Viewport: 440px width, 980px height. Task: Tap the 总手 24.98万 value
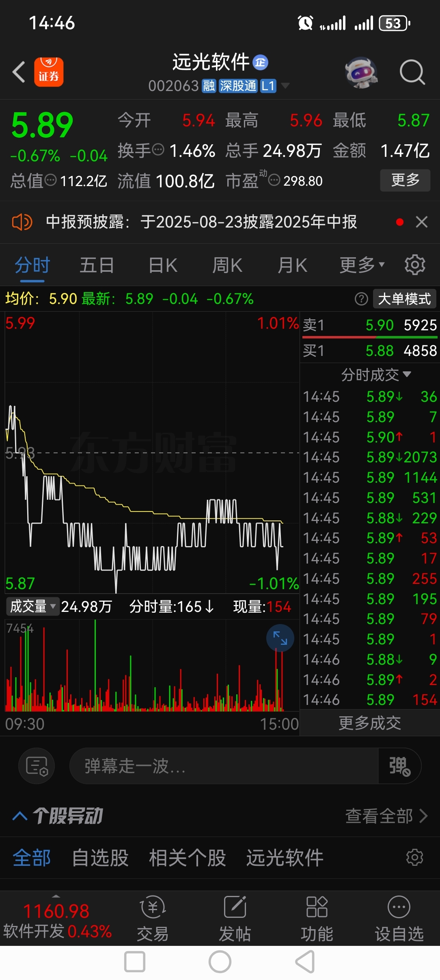[292, 151]
